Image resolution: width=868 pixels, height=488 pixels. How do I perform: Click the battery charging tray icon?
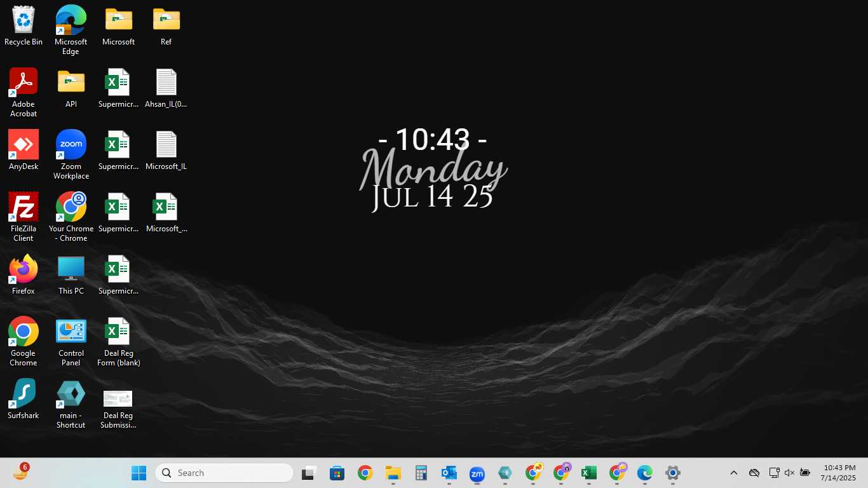coord(805,473)
